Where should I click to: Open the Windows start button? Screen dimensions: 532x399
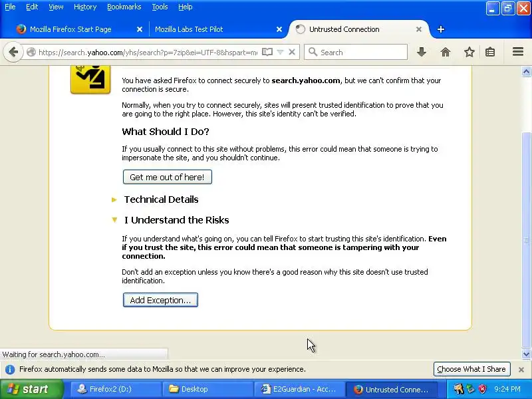tap(31, 389)
